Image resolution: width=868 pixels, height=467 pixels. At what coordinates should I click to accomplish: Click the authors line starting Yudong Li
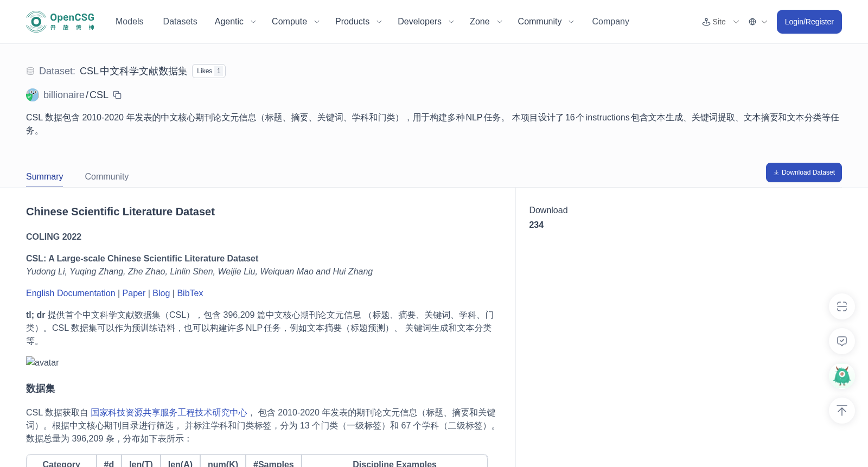click(x=199, y=272)
